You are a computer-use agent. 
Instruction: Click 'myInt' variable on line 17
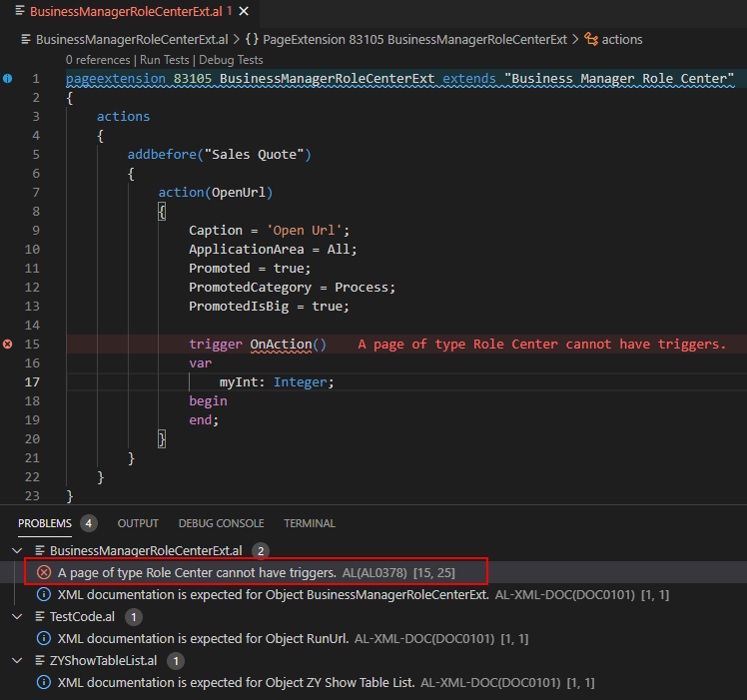pos(239,382)
